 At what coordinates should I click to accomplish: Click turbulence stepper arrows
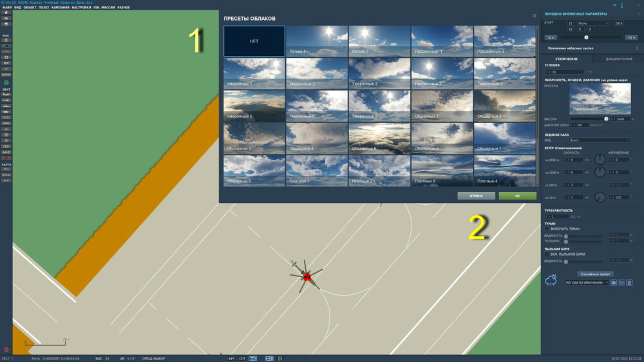[548, 216]
